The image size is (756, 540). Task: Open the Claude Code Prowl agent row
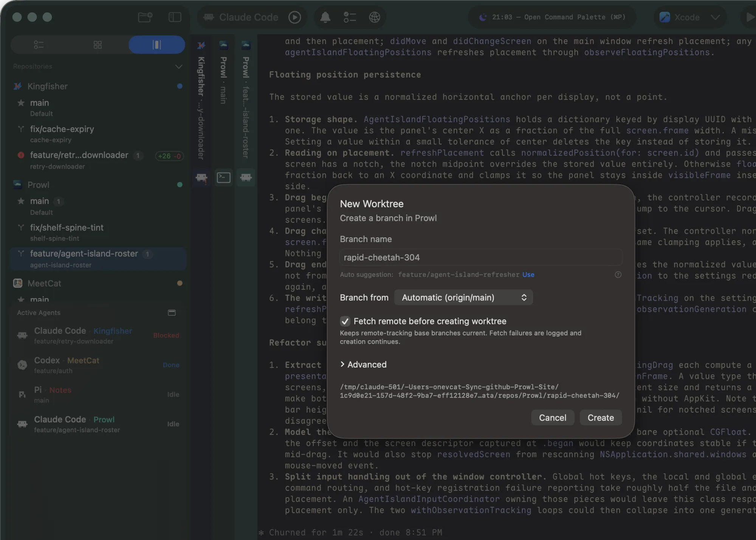[x=98, y=424]
